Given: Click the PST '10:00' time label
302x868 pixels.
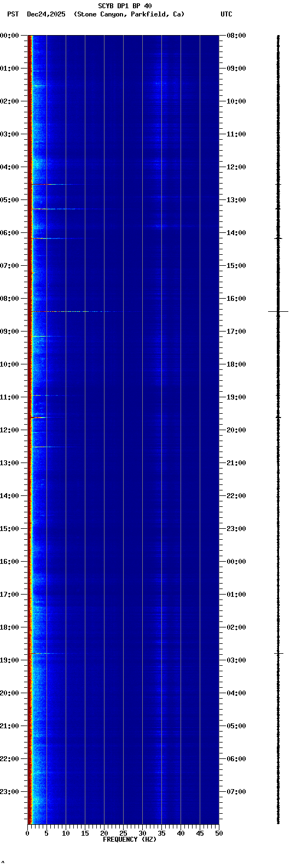Looking at the screenshot, I should pyautogui.click(x=9, y=364).
